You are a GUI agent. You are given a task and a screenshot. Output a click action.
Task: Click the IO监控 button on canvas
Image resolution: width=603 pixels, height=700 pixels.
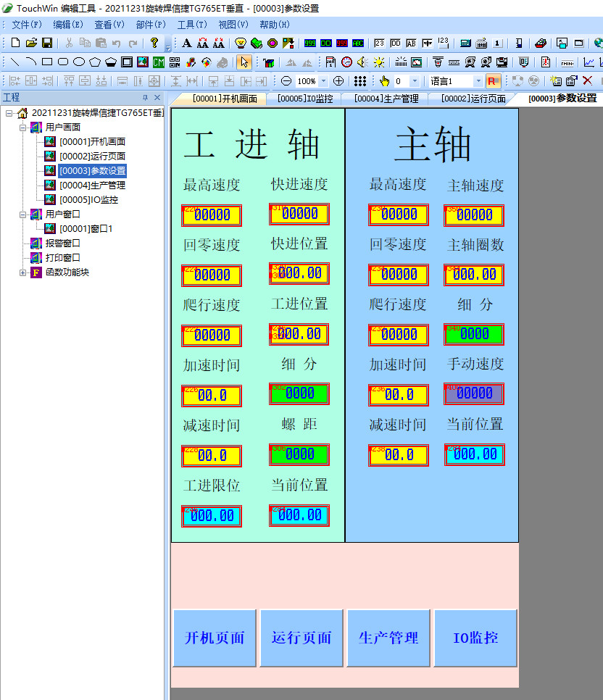point(475,638)
